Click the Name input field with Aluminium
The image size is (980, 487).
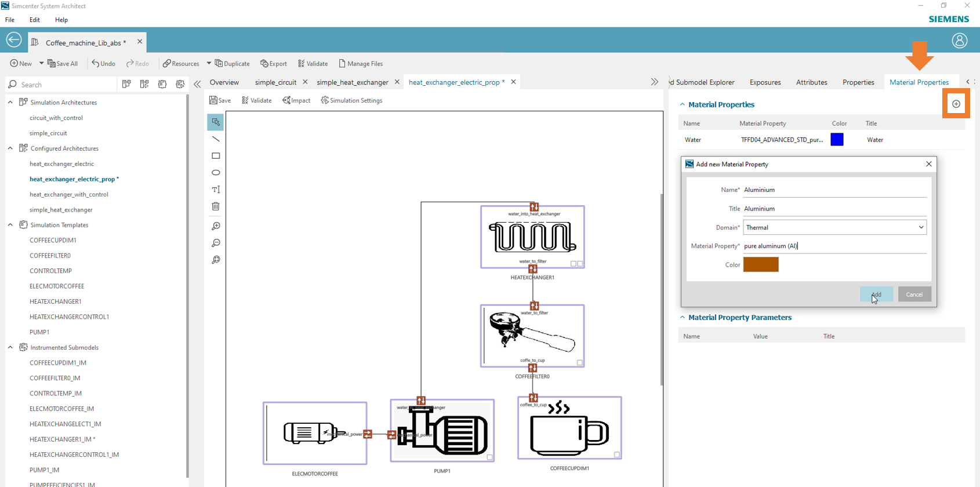point(835,190)
